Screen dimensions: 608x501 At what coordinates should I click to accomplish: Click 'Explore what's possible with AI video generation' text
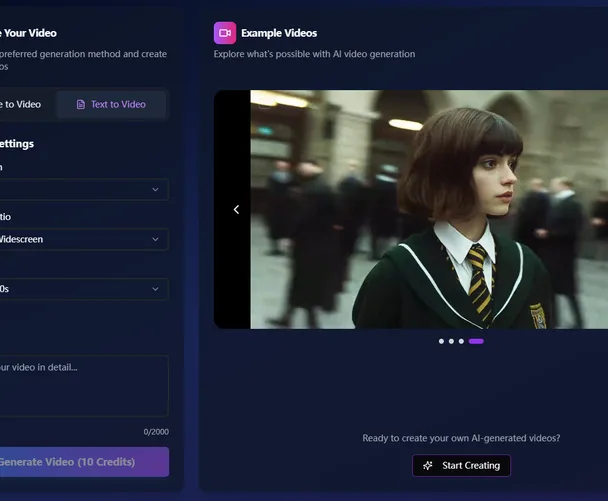point(314,54)
